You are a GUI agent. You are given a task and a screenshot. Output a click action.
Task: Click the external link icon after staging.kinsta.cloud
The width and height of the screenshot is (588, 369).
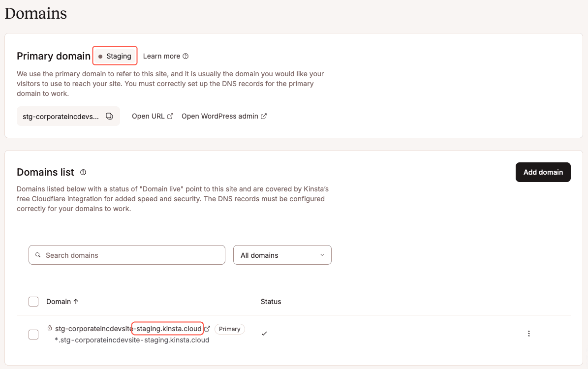pos(207,329)
